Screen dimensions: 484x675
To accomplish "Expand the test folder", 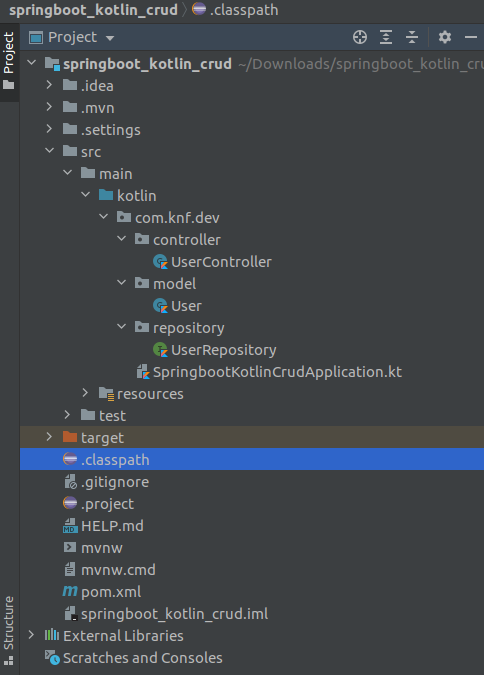I will (x=67, y=415).
